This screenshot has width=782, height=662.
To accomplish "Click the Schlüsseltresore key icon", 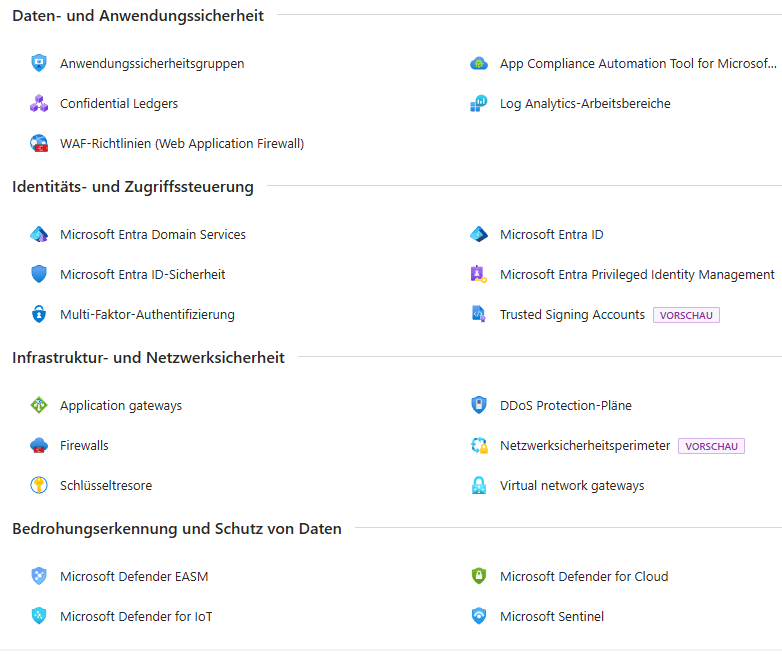I will pyautogui.click(x=39, y=485).
